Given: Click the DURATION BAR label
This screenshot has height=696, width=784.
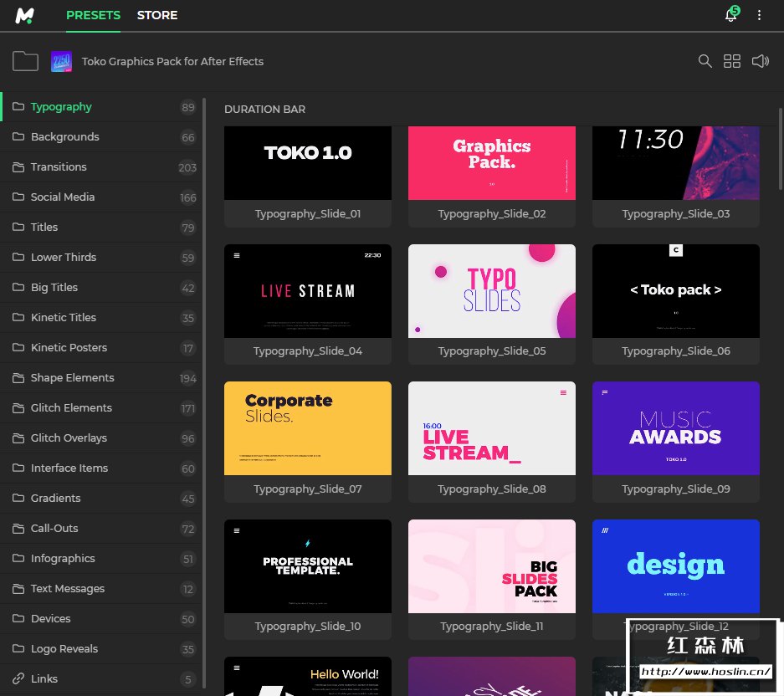Looking at the screenshot, I should point(264,109).
